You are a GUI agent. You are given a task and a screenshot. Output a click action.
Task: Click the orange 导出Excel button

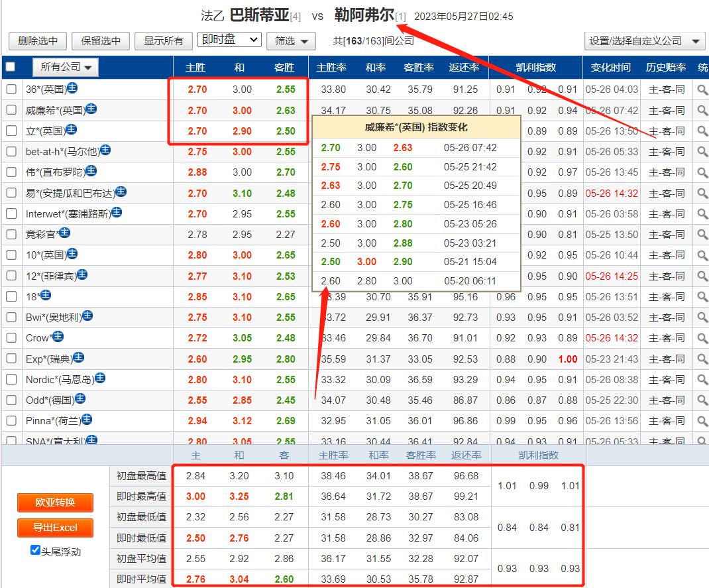coord(55,528)
